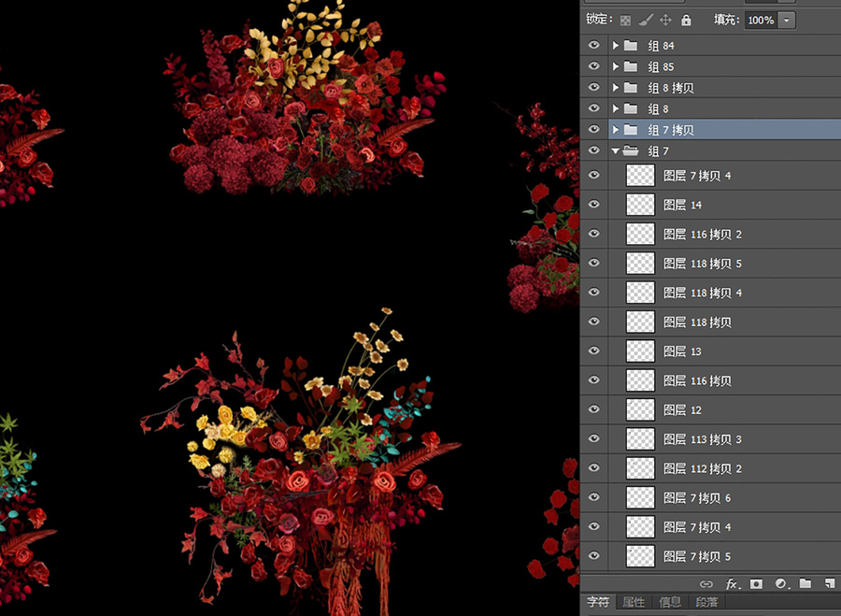Click the folder icon of group 组 8
This screenshot has width=841, height=616.
631,108
